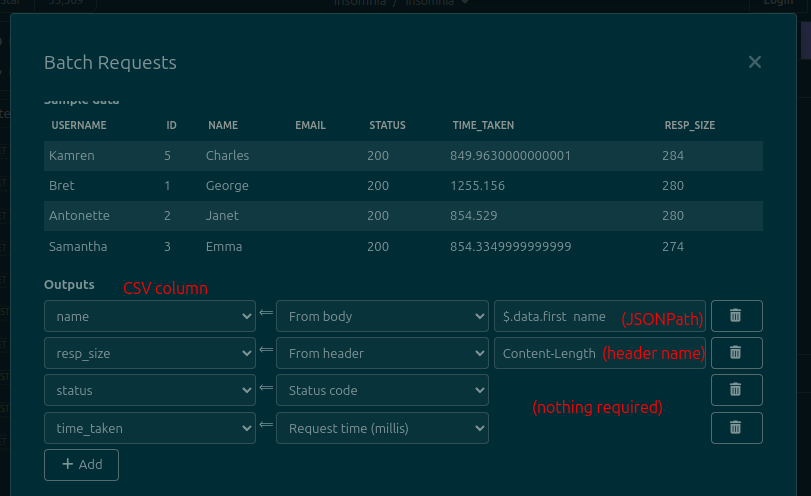Select the 849.9630000000001 time cell

coord(510,156)
